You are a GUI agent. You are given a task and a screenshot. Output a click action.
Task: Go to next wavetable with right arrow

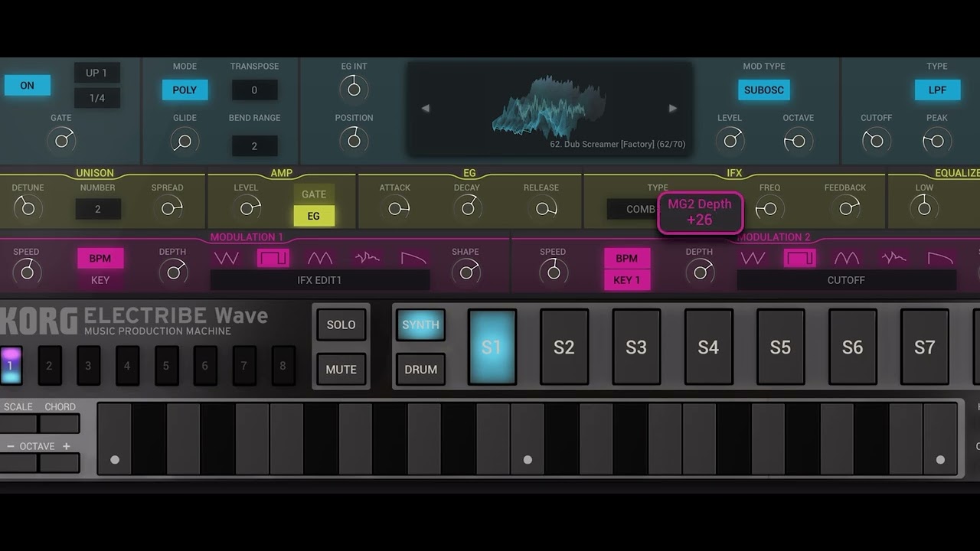pos(672,108)
